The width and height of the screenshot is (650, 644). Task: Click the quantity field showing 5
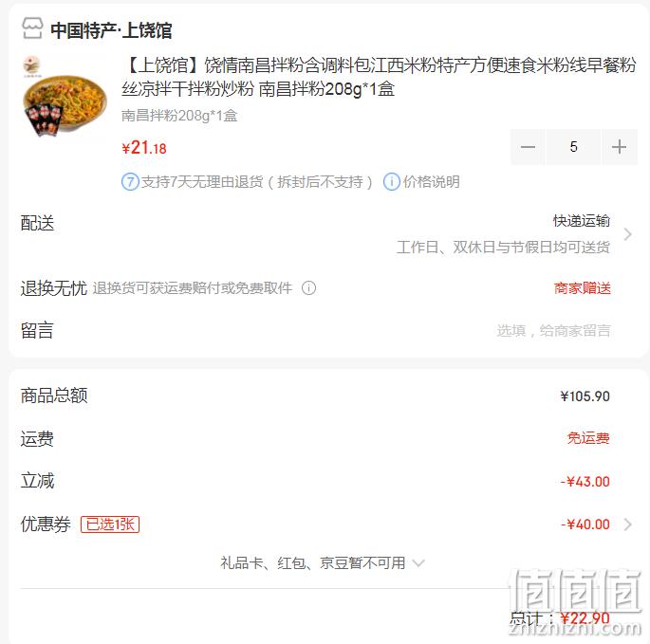click(574, 147)
